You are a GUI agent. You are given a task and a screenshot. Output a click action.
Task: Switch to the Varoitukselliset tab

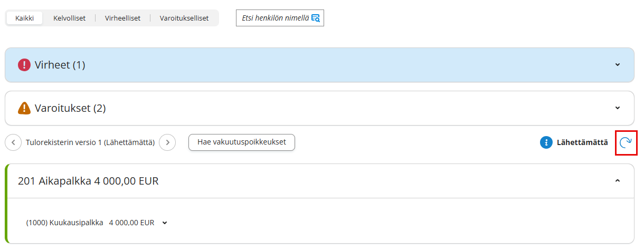click(x=184, y=18)
